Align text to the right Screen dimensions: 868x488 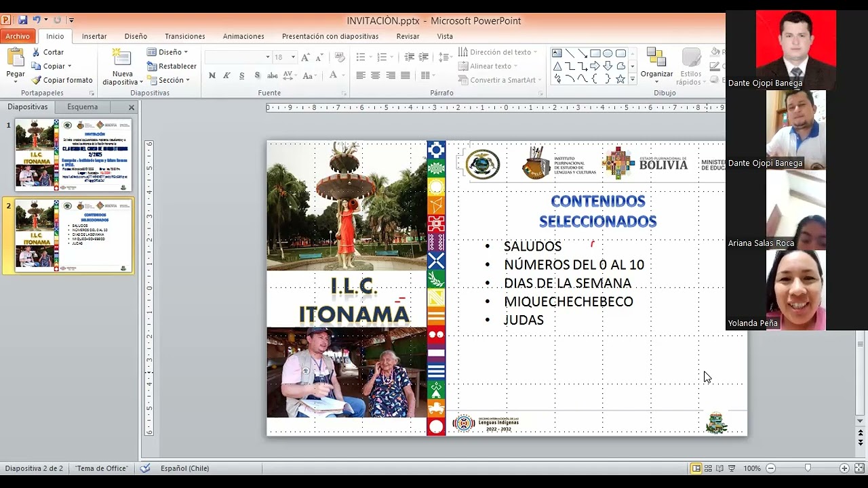(391, 75)
